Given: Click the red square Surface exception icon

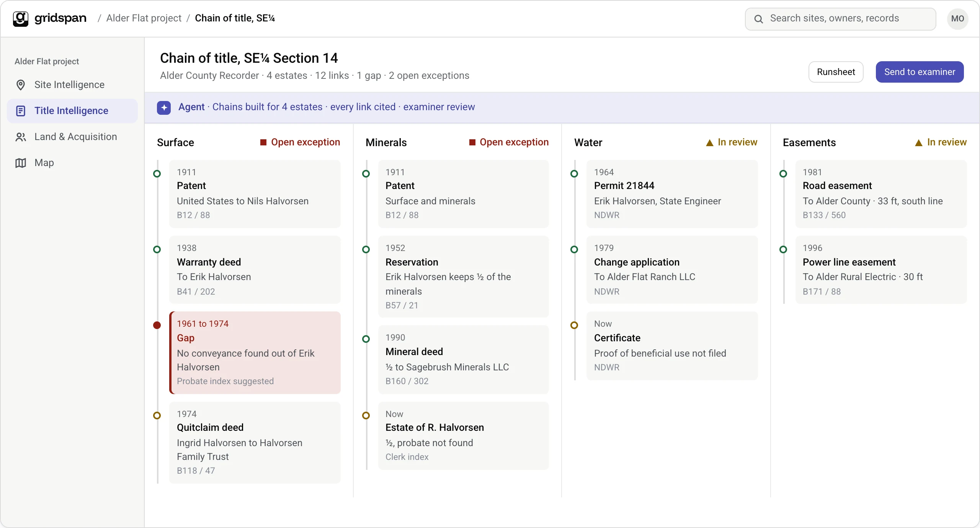Looking at the screenshot, I should (263, 142).
